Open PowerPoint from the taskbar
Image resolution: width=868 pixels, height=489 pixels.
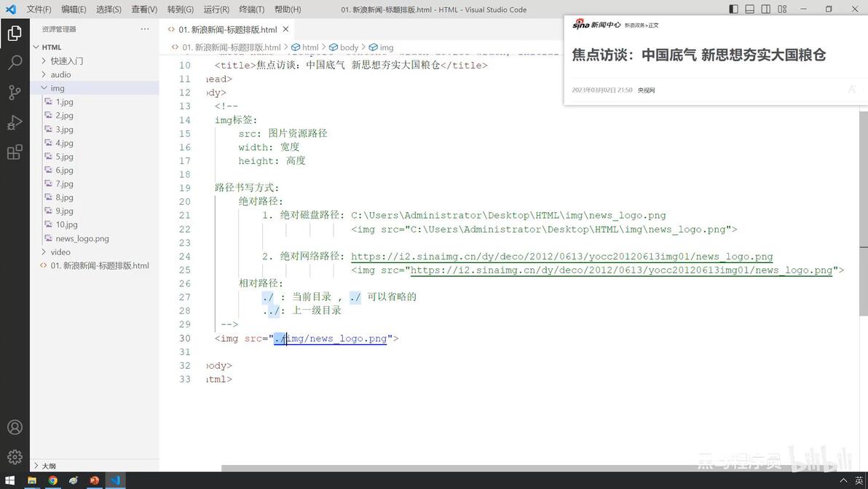click(x=94, y=481)
